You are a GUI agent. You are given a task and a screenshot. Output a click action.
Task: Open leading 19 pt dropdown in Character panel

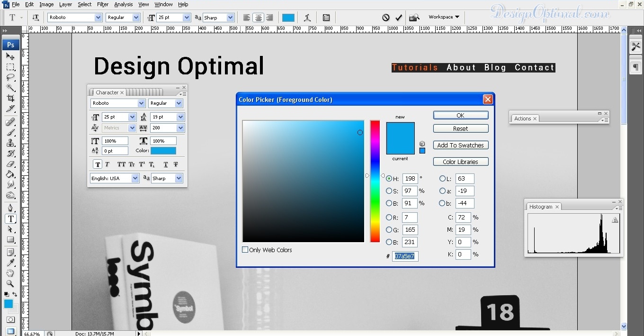click(180, 117)
